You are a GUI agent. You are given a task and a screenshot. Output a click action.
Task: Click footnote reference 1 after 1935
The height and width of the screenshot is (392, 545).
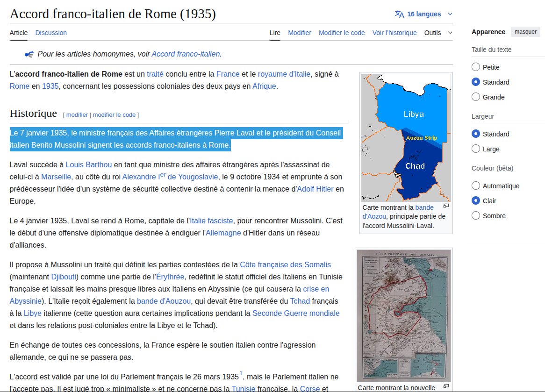[x=241, y=374]
